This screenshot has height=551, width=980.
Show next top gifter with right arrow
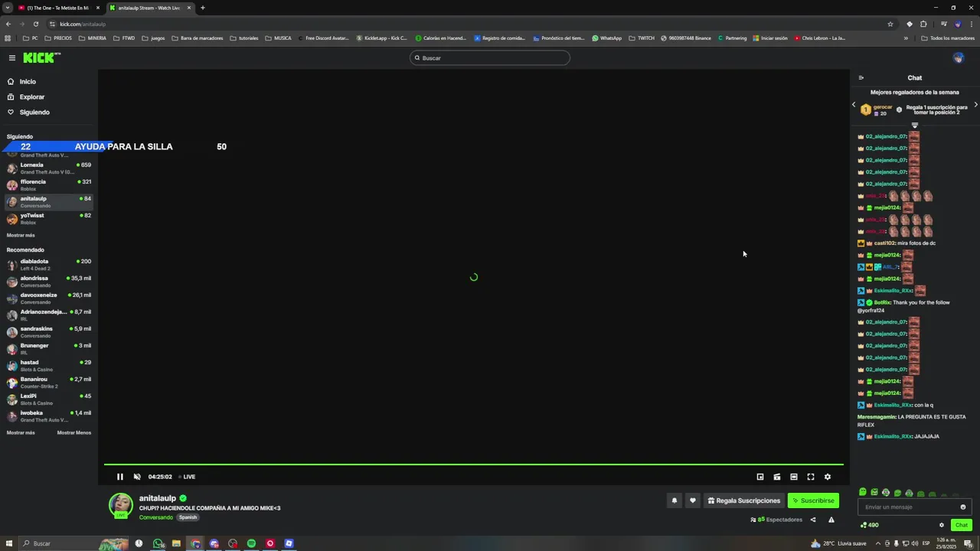[975, 105]
